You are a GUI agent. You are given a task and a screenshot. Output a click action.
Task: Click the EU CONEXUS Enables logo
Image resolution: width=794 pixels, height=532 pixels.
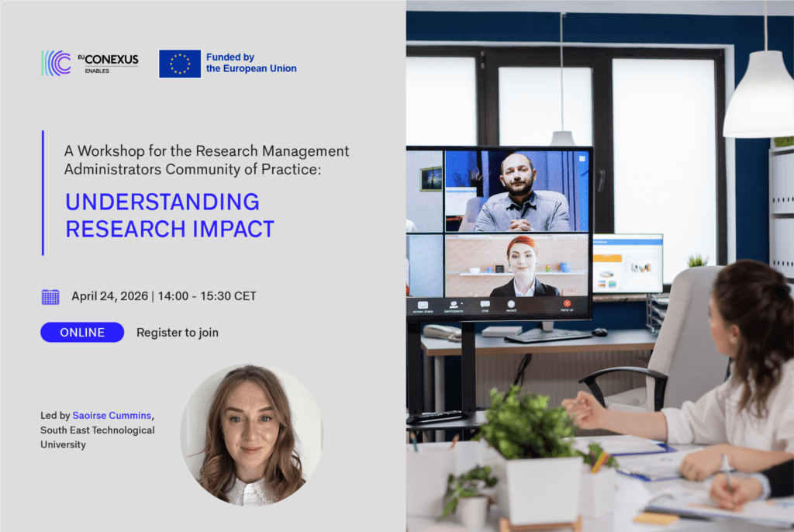tap(90, 63)
